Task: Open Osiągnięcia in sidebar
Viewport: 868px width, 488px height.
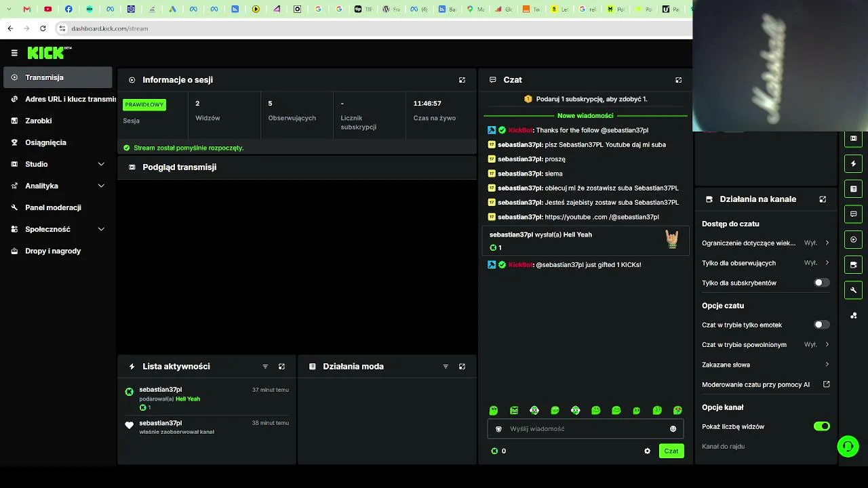Action: [x=58, y=142]
